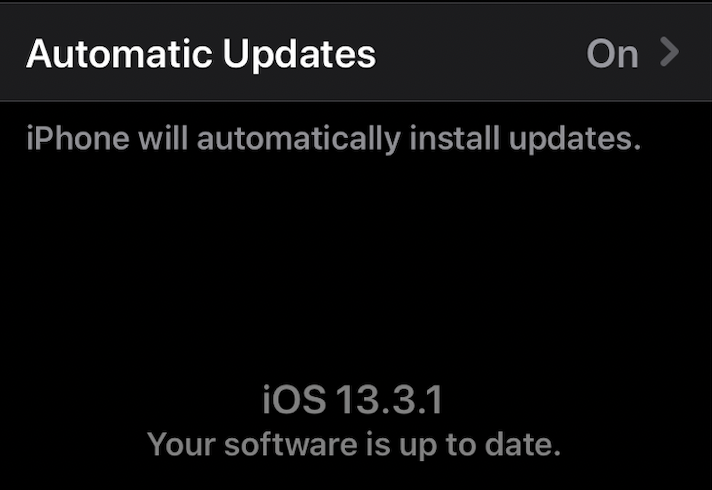Click empty space inside Automatic Updates row
Screen dimensions: 712x490
pos(481,53)
